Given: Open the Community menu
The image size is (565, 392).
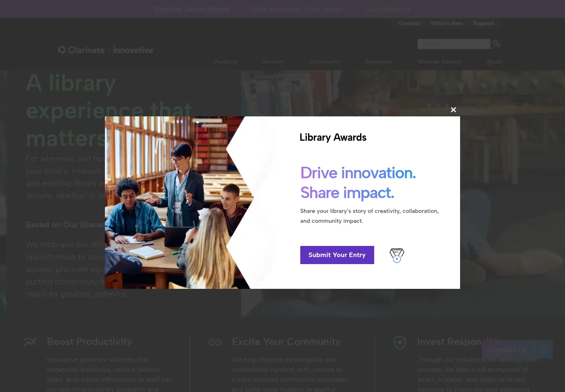Looking at the screenshot, I should [325, 61].
